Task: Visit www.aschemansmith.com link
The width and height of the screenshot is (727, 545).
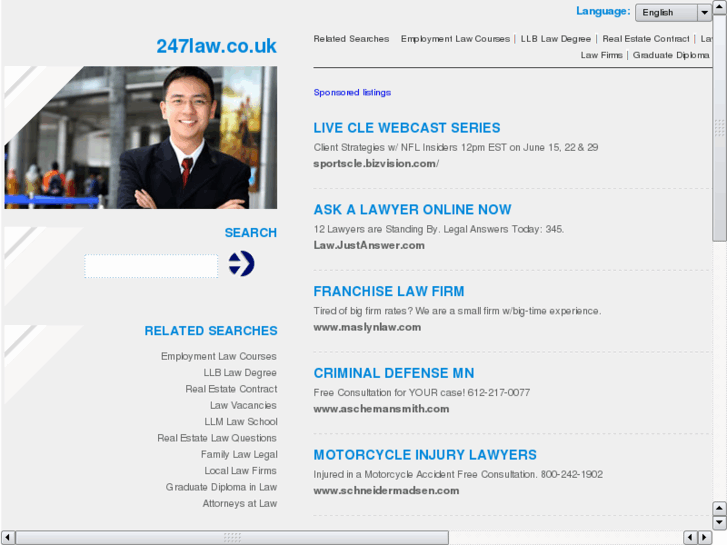Action: pos(381,409)
